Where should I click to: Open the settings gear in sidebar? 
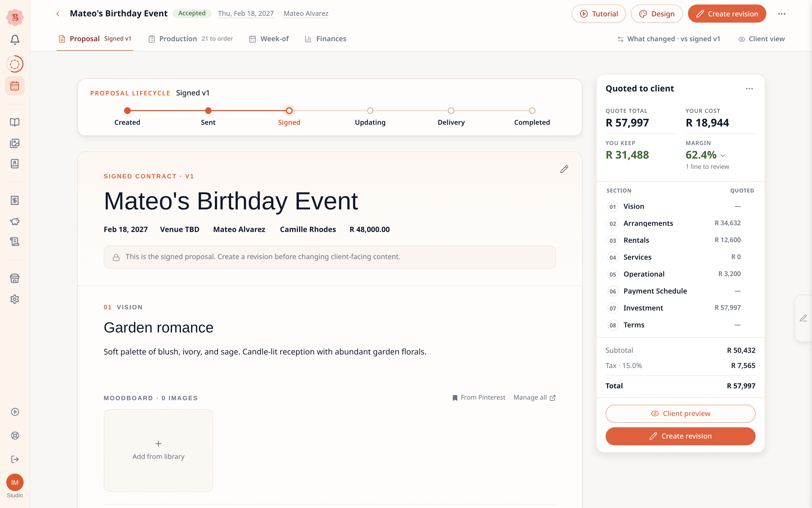click(15, 299)
